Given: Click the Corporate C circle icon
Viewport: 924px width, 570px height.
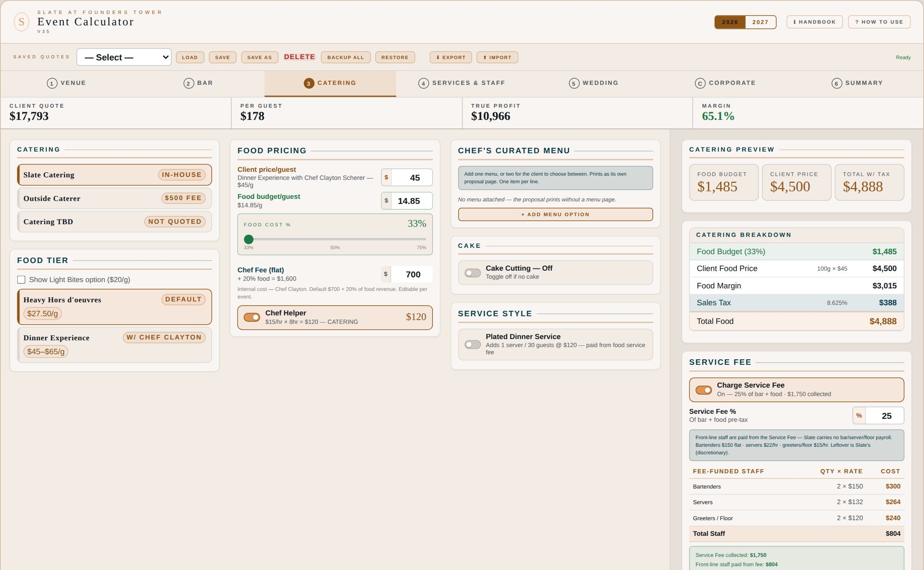Looking at the screenshot, I should [x=700, y=83].
